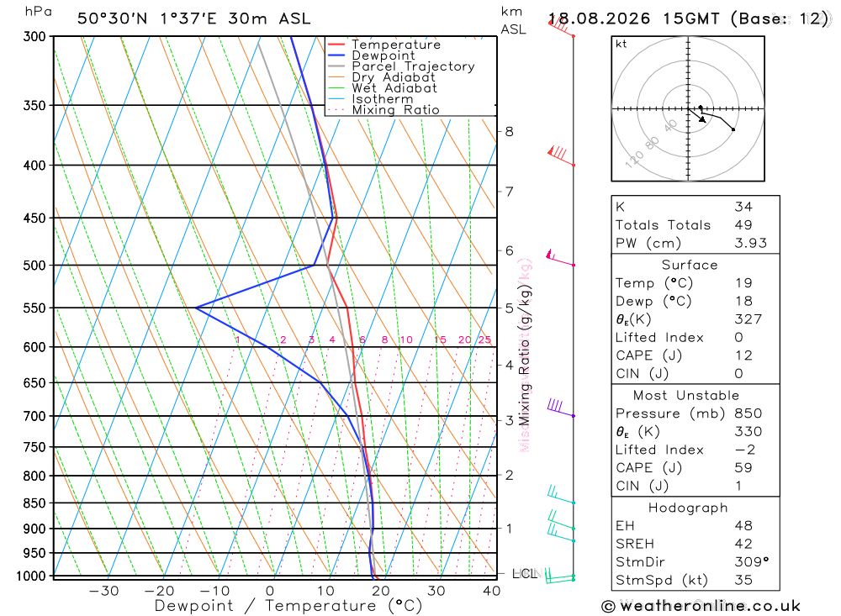Screen dimensions: 841x616
Task: Click the Surface section heading
Action: pyautogui.click(x=690, y=265)
